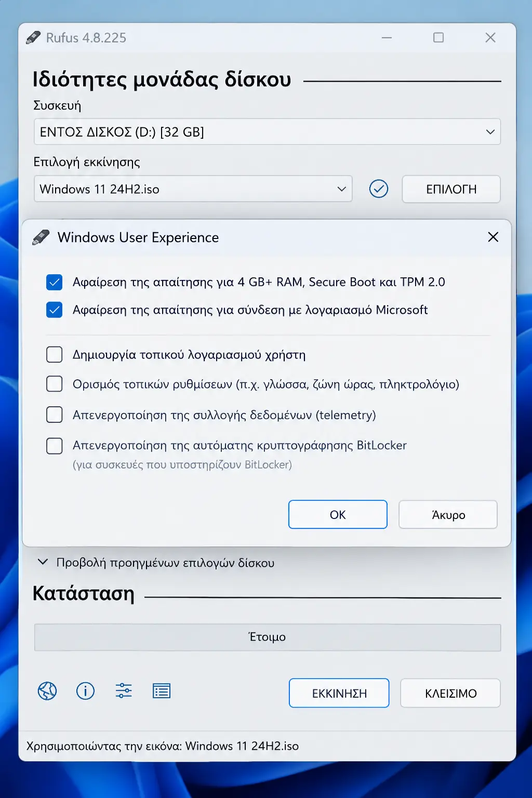
Task: Click the ΕΚΚΙΝΗΣΗ start button
Action: click(x=339, y=693)
